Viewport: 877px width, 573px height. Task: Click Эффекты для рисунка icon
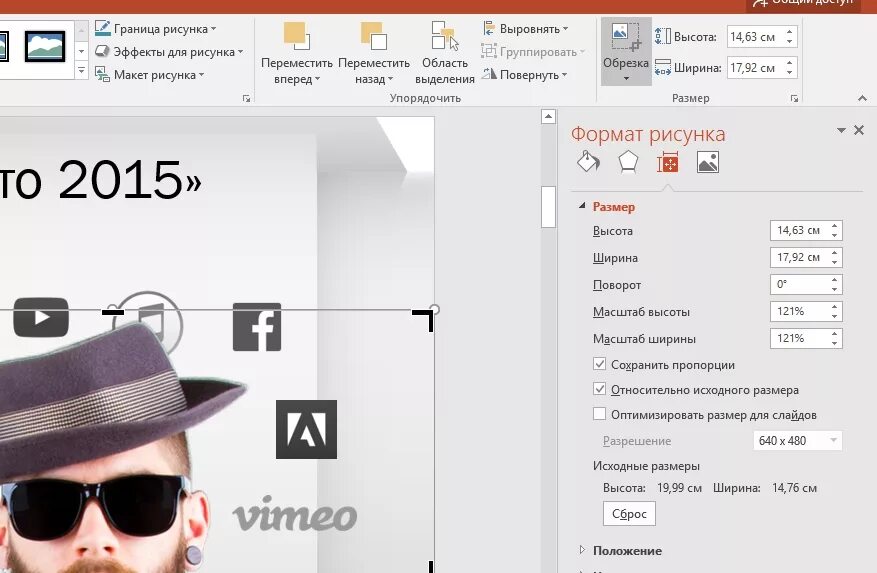pyautogui.click(x=102, y=51)
